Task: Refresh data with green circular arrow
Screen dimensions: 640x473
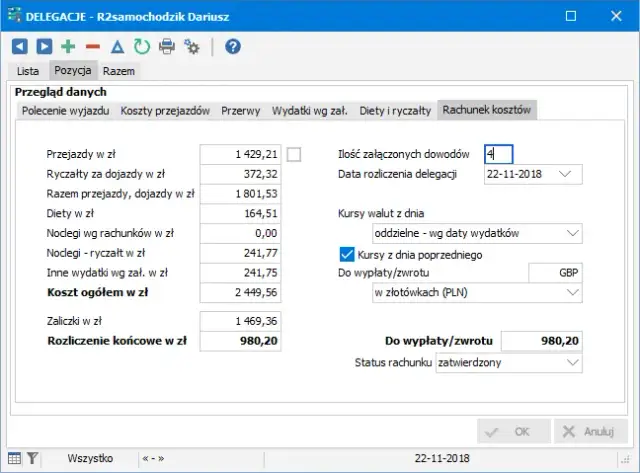Action: pos(141,46)
